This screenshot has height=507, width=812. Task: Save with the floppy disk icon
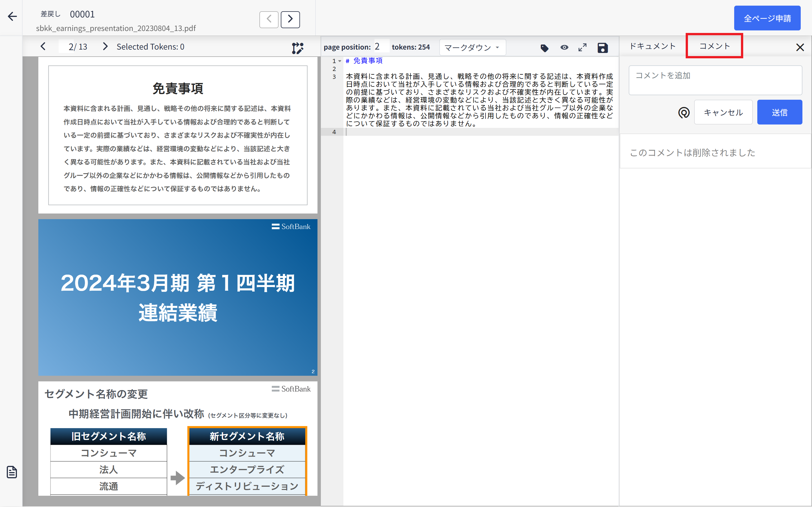603,48
